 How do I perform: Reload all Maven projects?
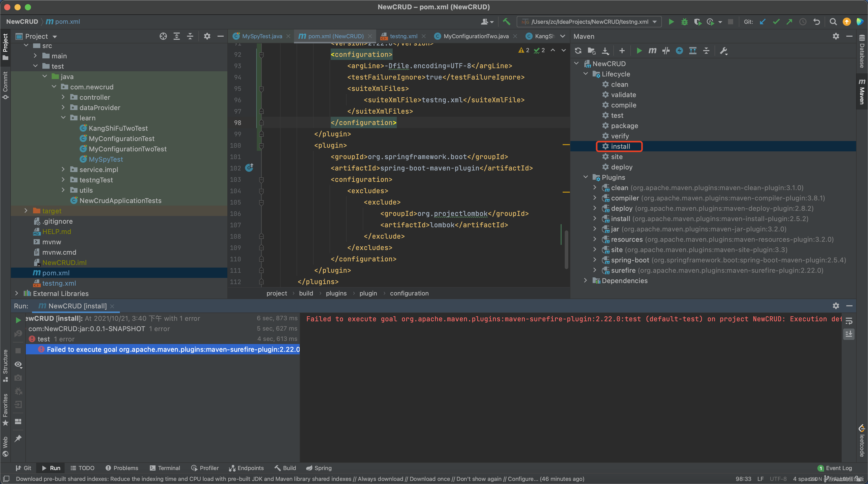pyautogui.click(x=578, y=51)
